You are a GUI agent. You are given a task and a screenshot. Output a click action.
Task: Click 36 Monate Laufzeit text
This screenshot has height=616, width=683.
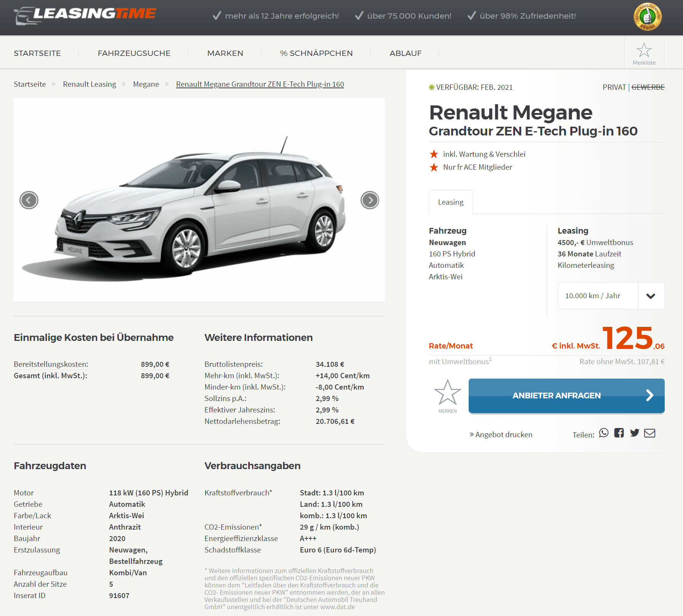point(589,254)
